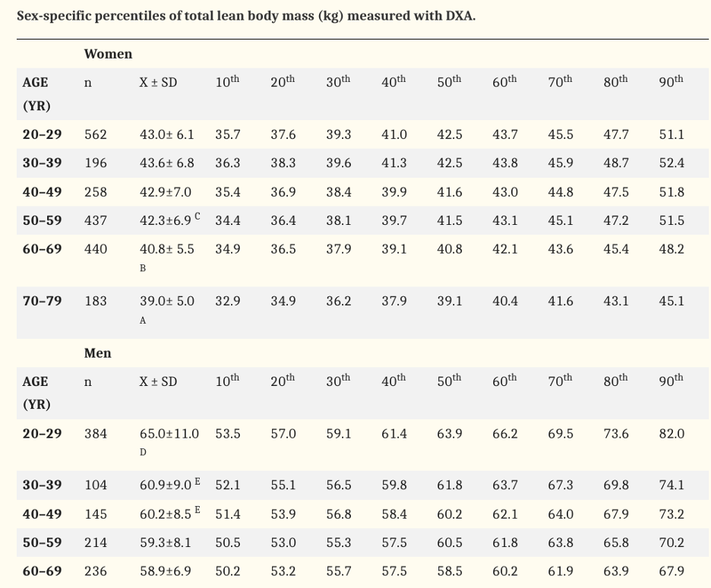Click footnote marker A below 39.0± 5.0
Image resolution: width=711 pixels, height=588 pixels.
click(143, 321)
